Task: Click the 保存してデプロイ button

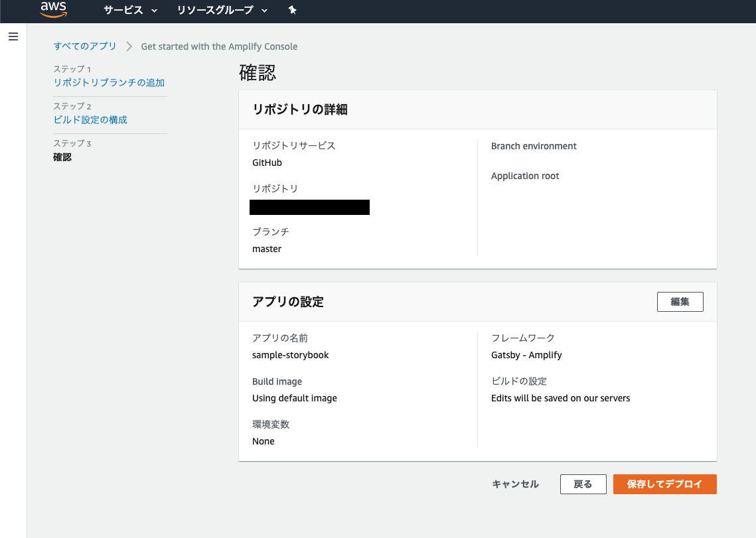Action: [665, 484]
